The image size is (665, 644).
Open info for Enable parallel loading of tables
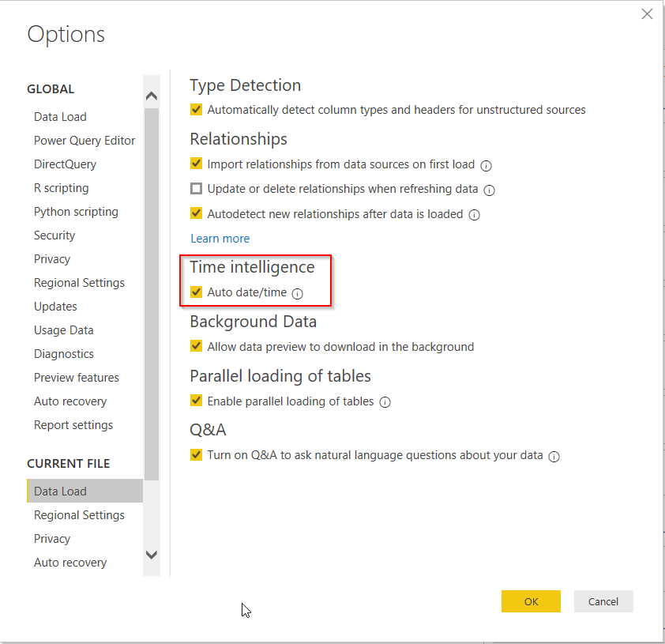385,401
